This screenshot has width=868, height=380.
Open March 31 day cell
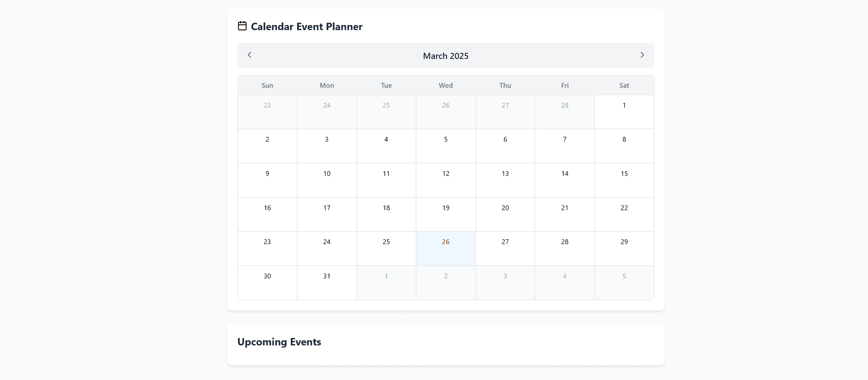pyautogui.click(x=327, y=283)
